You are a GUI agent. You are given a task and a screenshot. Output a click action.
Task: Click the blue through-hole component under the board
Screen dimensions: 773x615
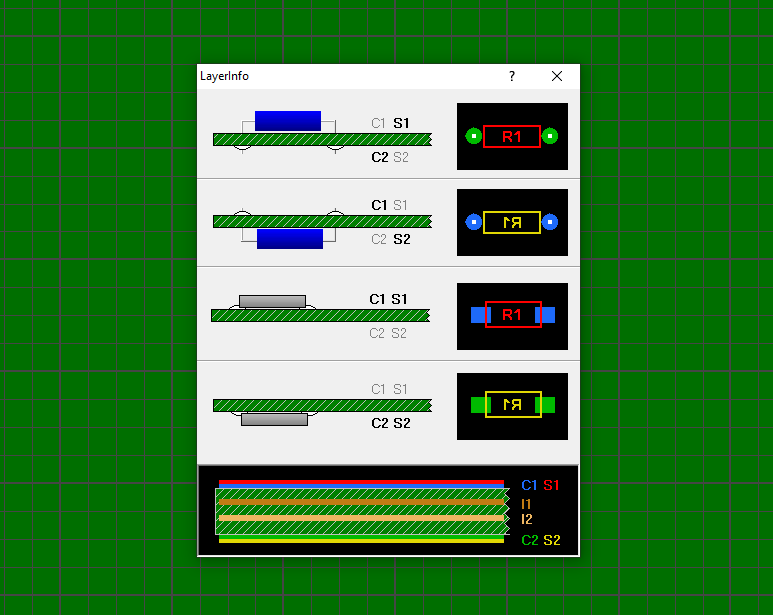pos(290,239)
